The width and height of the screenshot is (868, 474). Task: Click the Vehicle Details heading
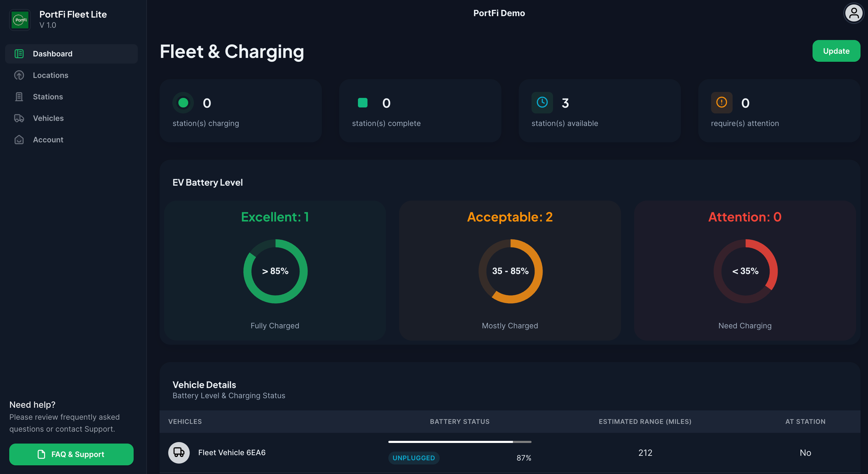(204, 385)
